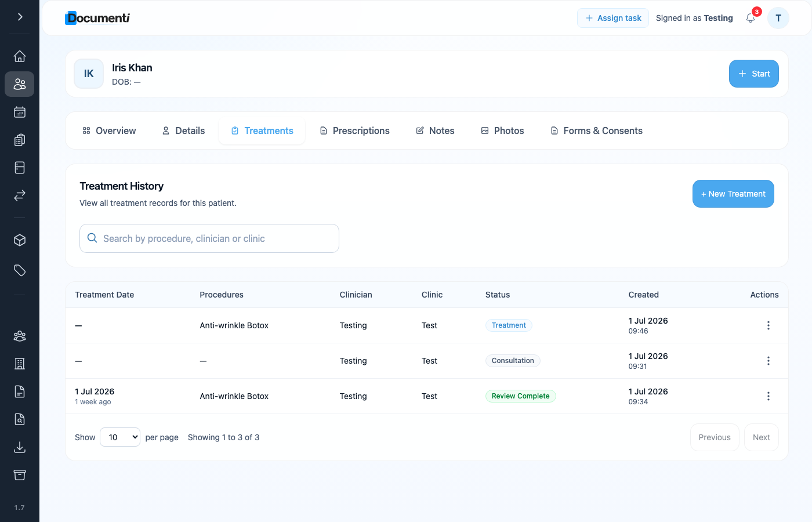Switch to the Forms & Consents tab
The width and height of the screenshot is (812, 522).
coord(596,130)
